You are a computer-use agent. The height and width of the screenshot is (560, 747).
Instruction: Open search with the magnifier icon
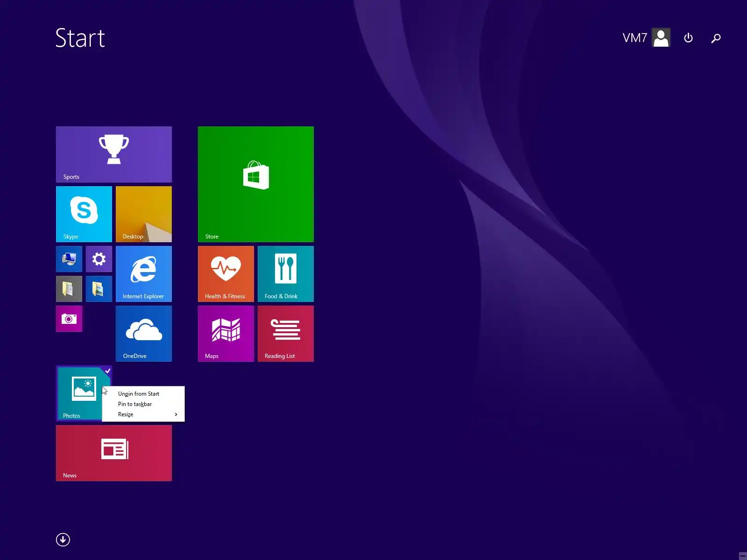[x=716, y=38]
